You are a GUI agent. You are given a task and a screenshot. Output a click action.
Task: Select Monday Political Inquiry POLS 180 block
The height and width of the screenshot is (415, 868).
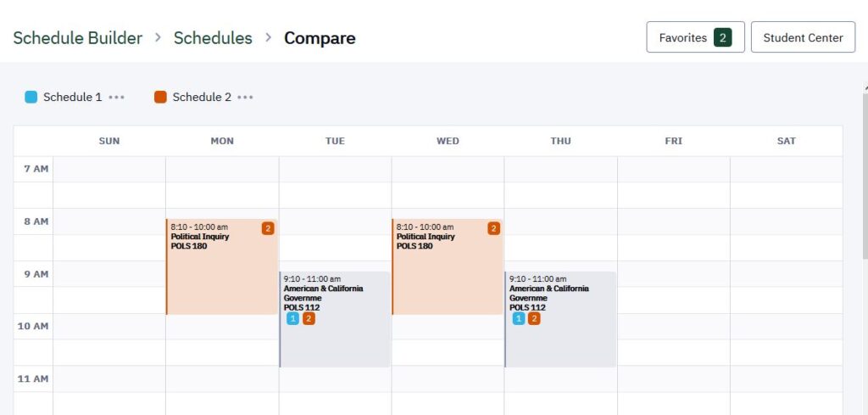tap(222, 266)
